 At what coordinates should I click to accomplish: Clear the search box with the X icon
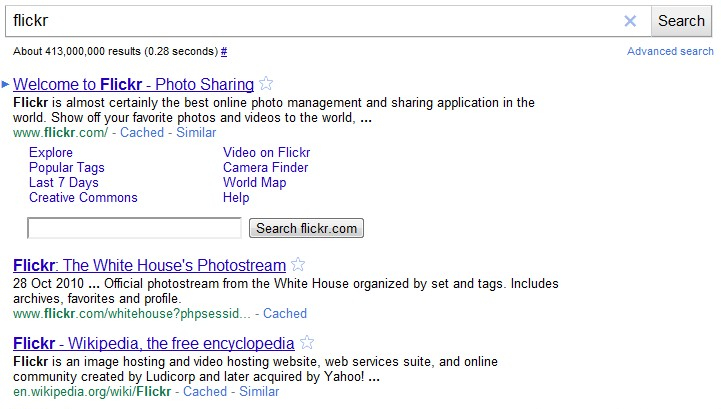pyautogui.click(x=630, y=21)
